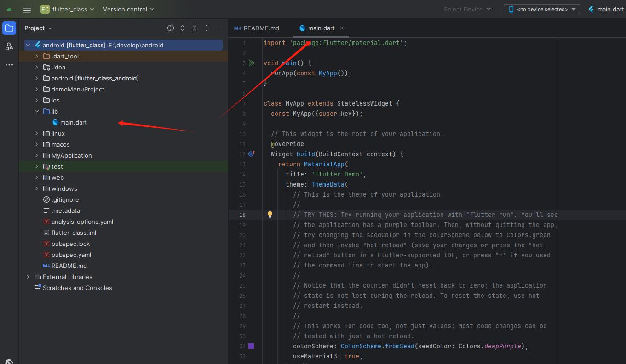Open the no device selected combo box

point(542,9)
